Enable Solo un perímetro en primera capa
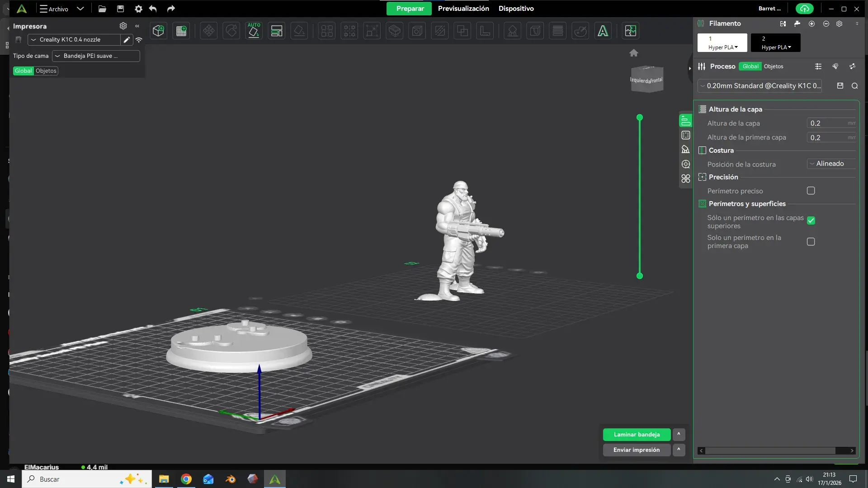868x488 pixels. [x=811, y=242]
